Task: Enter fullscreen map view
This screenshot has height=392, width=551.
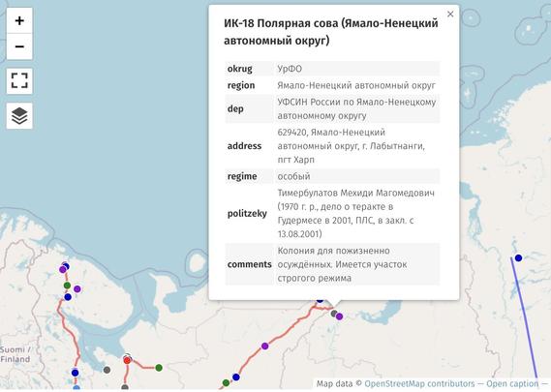Action: click(x=19, y=80)
